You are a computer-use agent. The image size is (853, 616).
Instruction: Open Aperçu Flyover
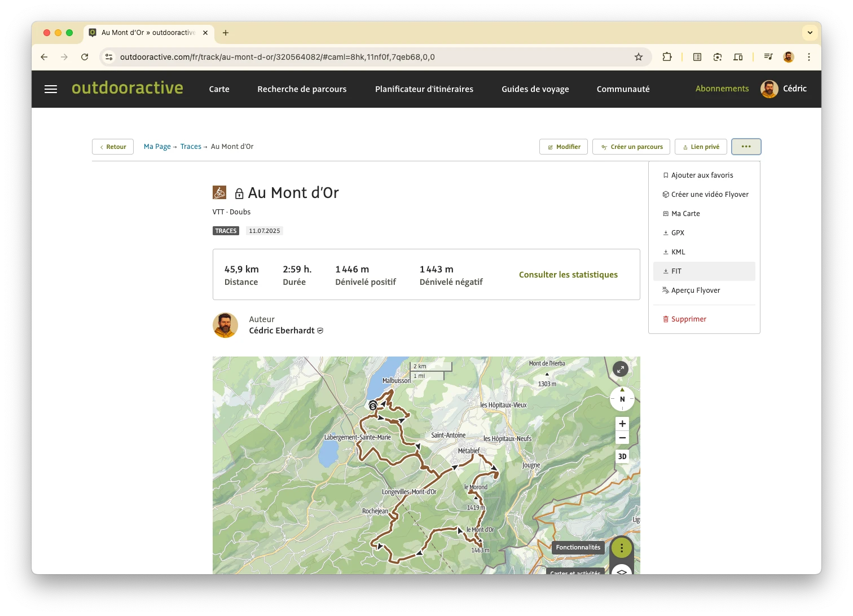click(704, 291)
